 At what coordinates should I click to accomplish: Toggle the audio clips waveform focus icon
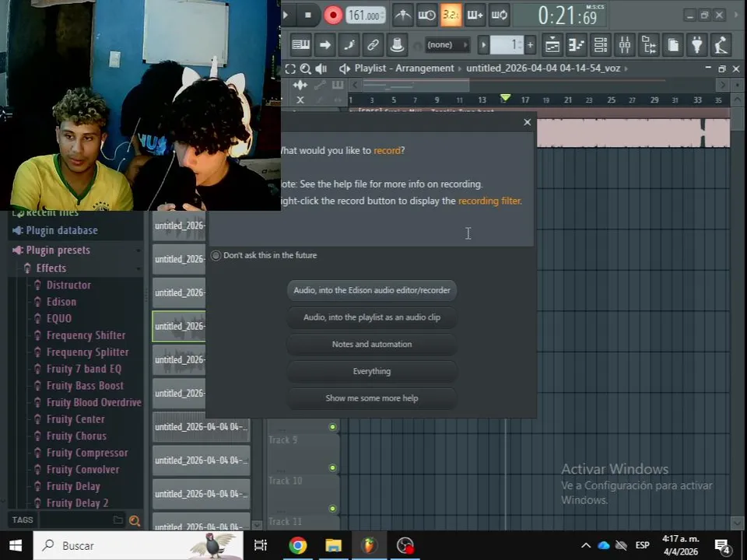(300, 86)
